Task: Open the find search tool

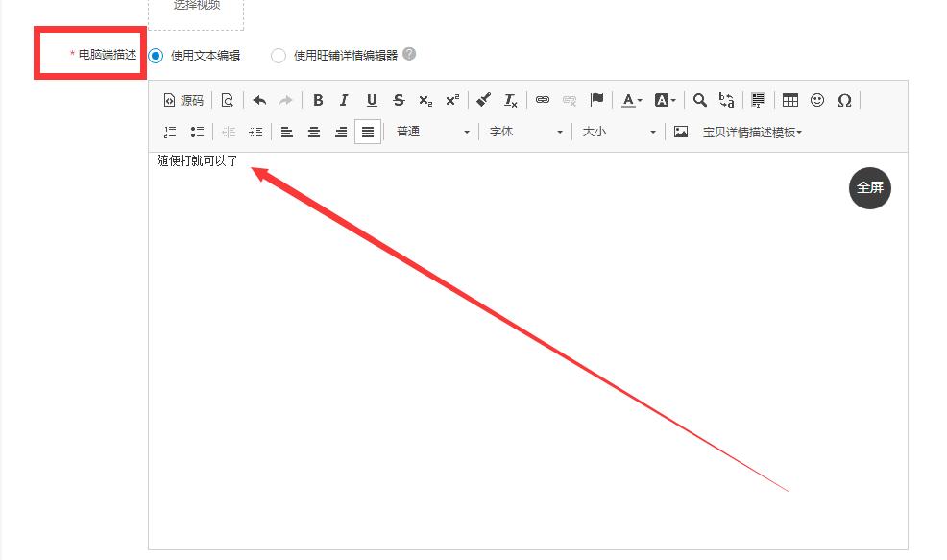Action: point(700,100)
